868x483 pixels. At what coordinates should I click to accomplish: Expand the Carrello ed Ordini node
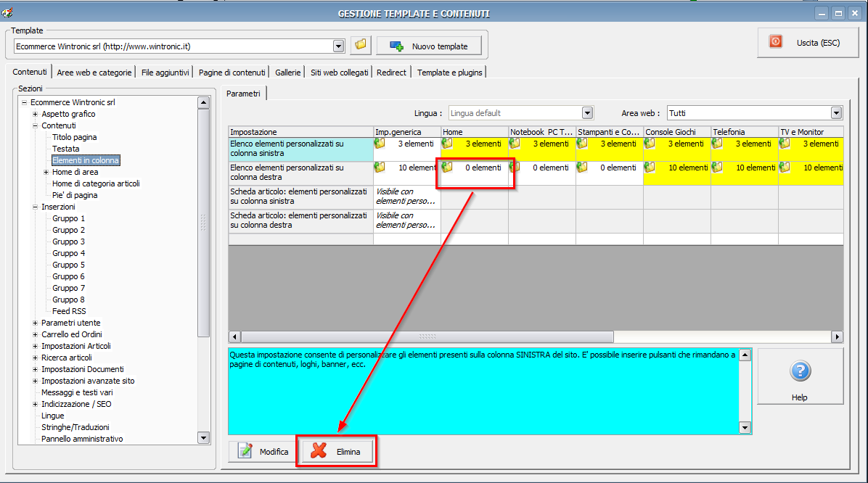coord(36,335)
